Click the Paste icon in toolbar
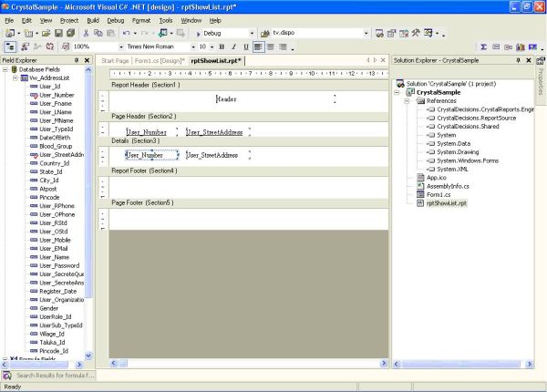Image resolution: width=547 pixels, height=392 pixels. [x=110, y=33]
